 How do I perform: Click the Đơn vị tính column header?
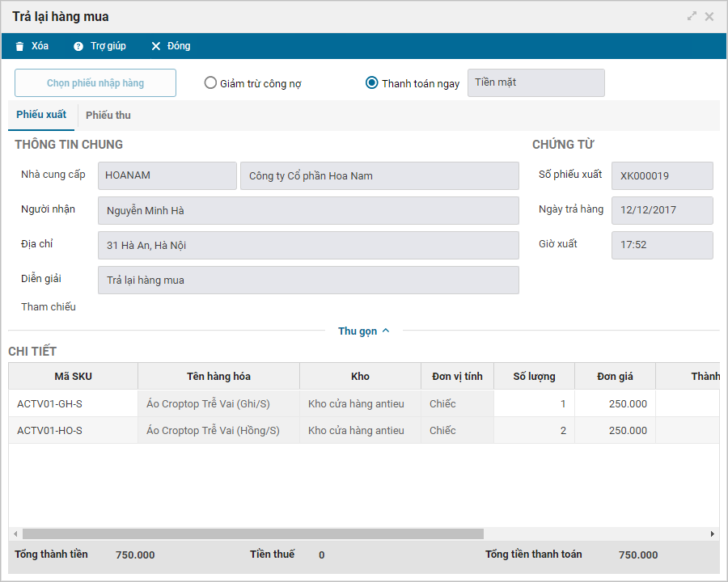[457, 377]
